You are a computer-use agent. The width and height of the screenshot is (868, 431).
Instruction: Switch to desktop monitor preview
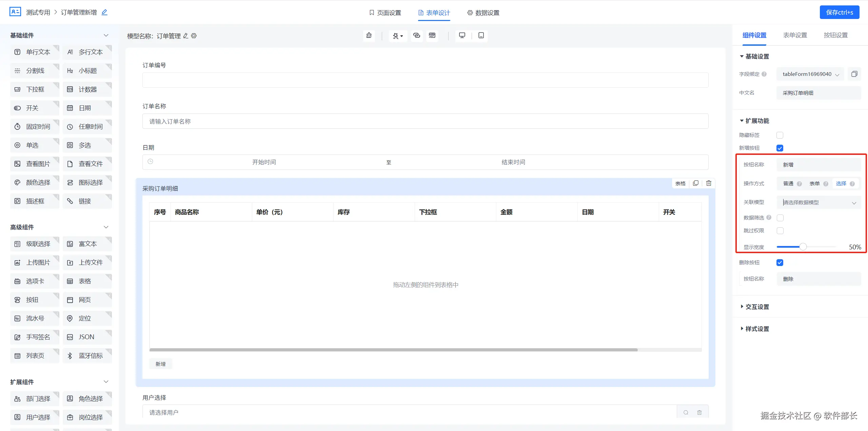click(462, 36)
